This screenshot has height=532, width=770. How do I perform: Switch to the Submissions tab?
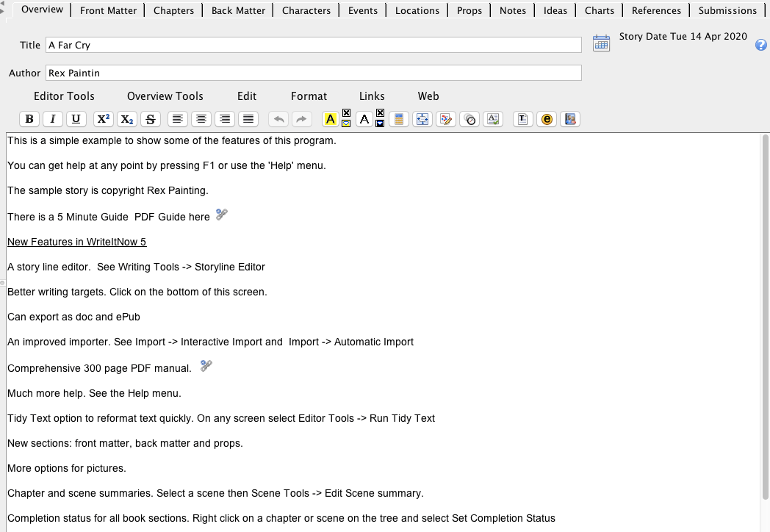(x=727, y=10)
